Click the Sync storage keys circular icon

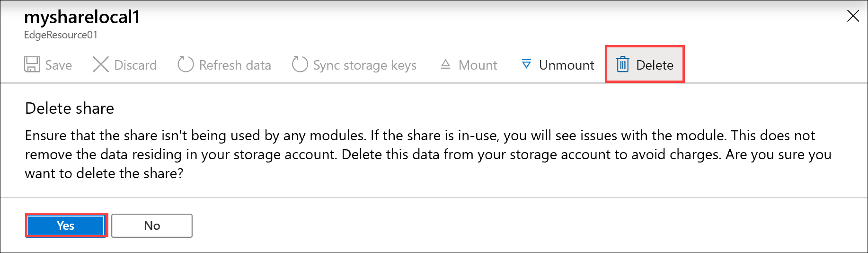[x=300, y=64]
